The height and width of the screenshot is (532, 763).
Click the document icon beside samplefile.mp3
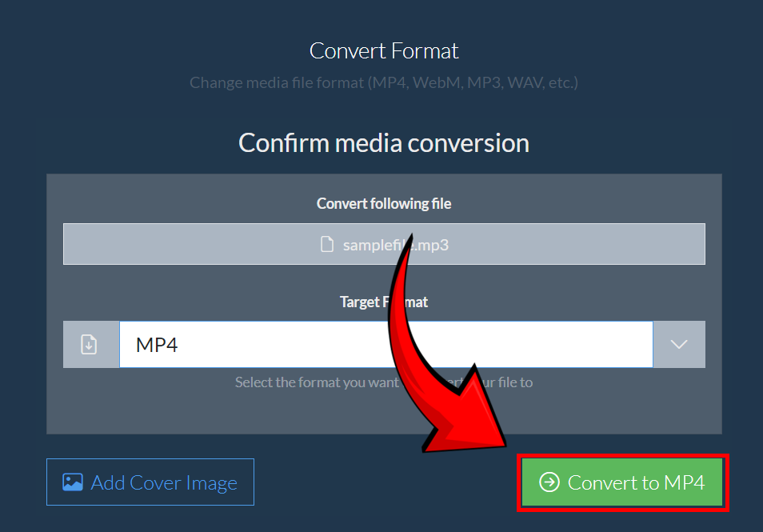[x=327, y=244]
